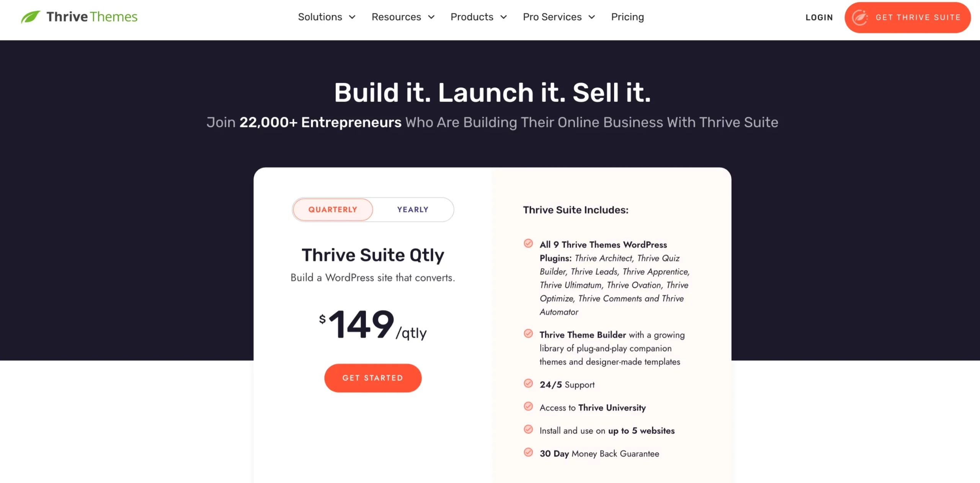
Task: Click the Pricing menu item
Action: pyautogui.click(x=627, y=17)
